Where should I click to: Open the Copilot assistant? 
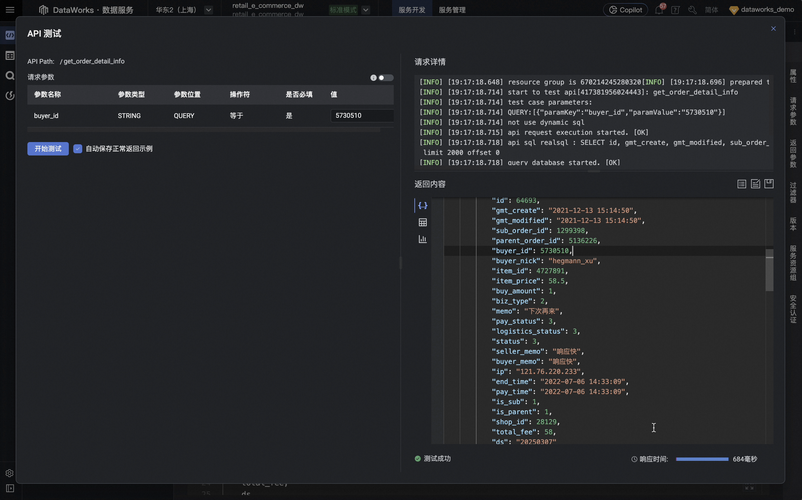click(x=626, y=10)
